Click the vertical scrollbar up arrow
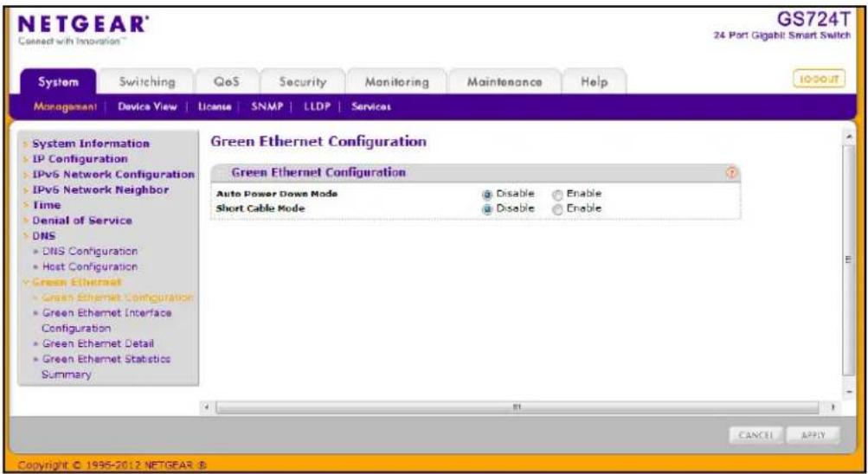Screen dimensions: 868x474 (x=850, y=137)
